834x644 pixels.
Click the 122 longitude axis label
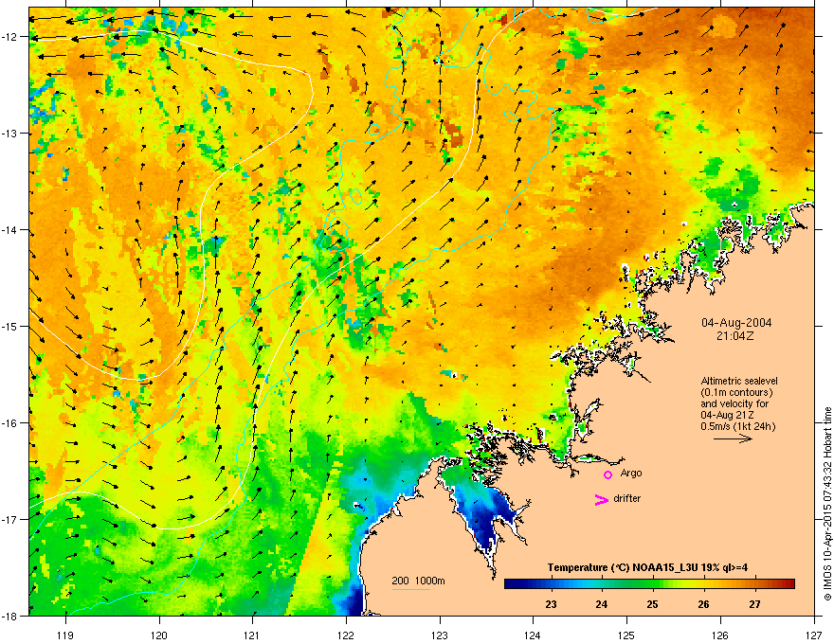coord(346,635)
